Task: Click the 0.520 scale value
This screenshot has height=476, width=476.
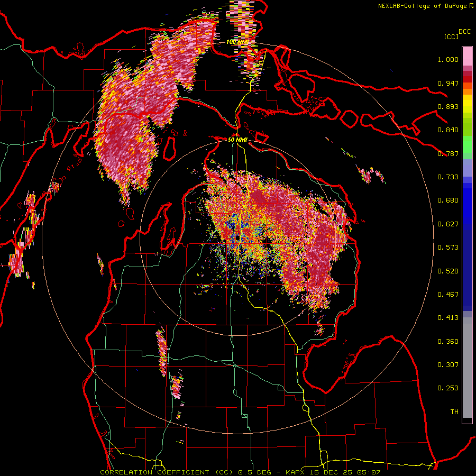Action: 448,271
